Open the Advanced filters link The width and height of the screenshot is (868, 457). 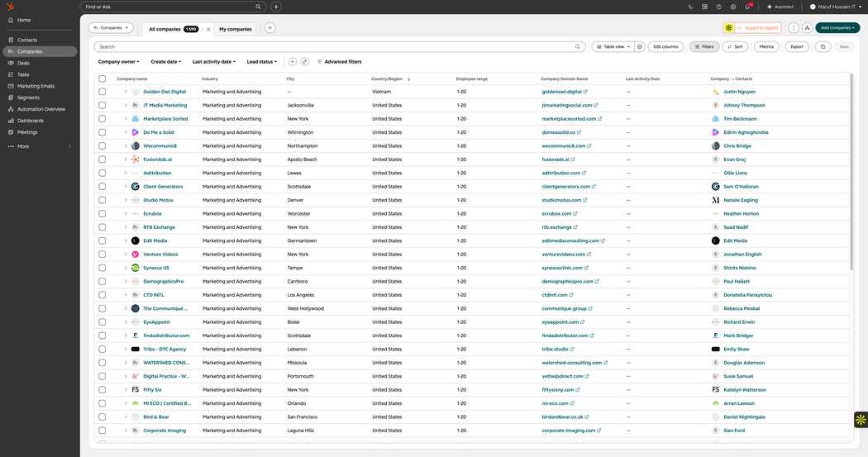click(339, 61)
